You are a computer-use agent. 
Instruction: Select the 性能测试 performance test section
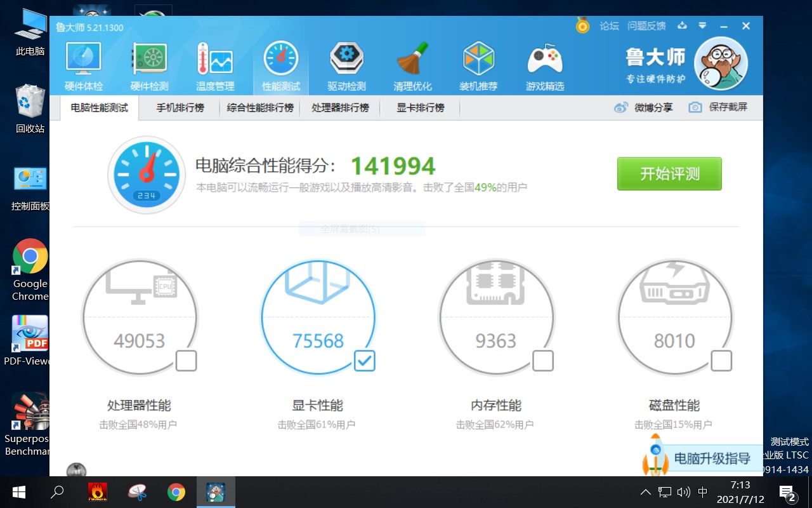point(281,66)
